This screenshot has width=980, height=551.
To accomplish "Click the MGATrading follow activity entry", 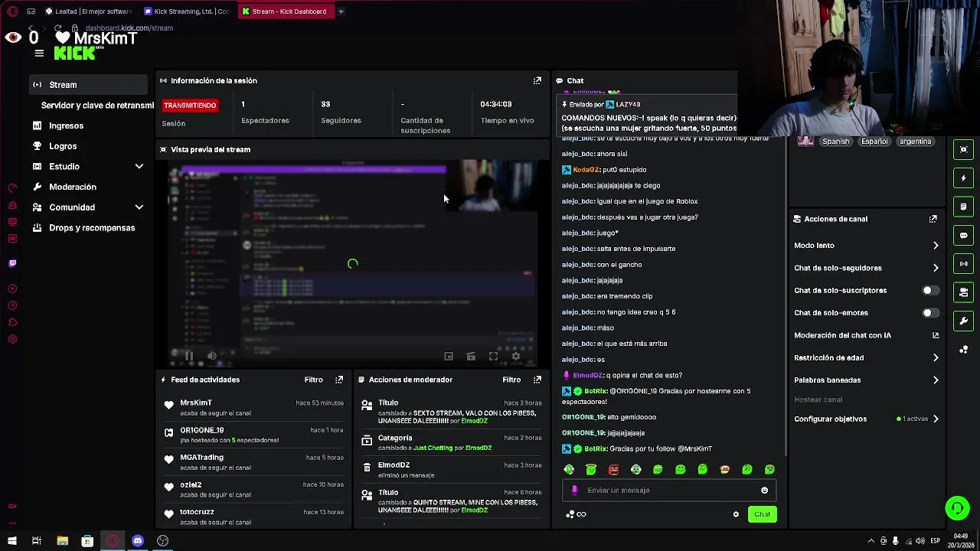I will click(x=253, y=462).
